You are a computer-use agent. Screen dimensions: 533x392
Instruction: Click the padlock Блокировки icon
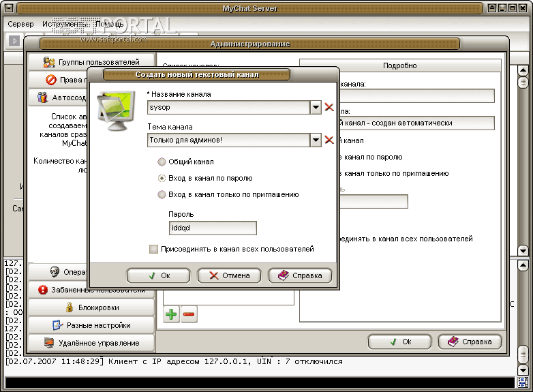[x=70, y=307]
